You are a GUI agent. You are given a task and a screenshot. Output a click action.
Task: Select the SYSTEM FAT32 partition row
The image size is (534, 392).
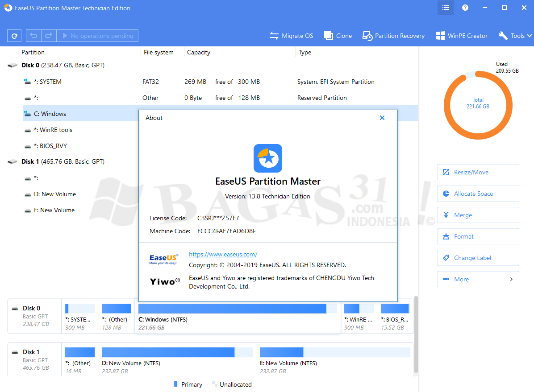click(x=220, y=82)
